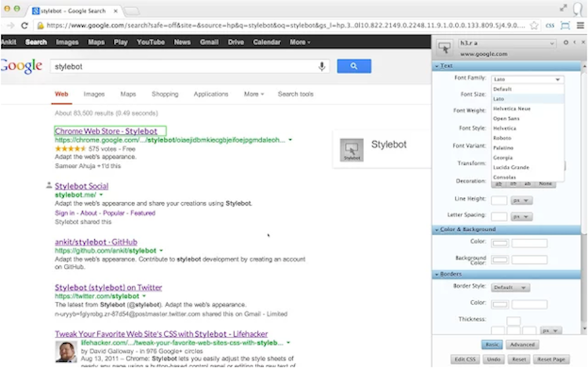Set text decoration to None

[x=545, y=184]
